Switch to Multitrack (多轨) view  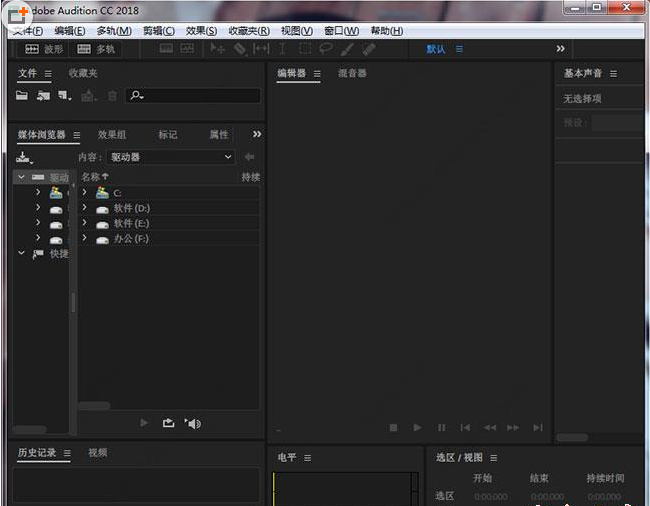[x=96, y=49]
